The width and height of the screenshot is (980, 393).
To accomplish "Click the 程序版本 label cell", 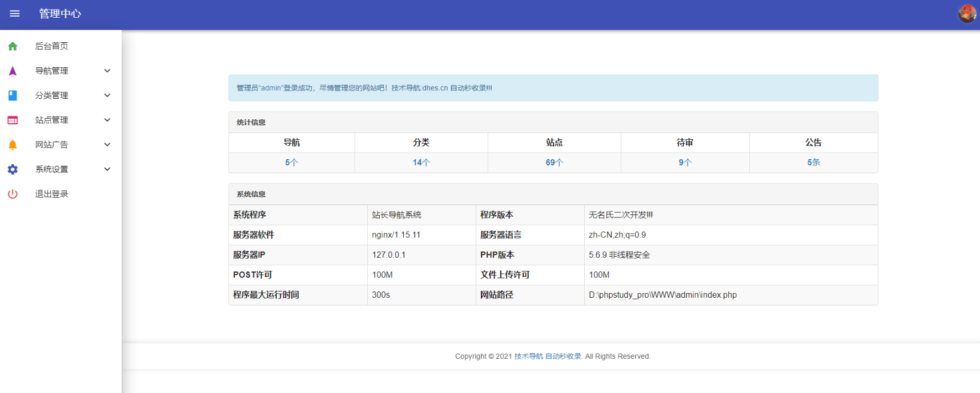I will (530, 215).
